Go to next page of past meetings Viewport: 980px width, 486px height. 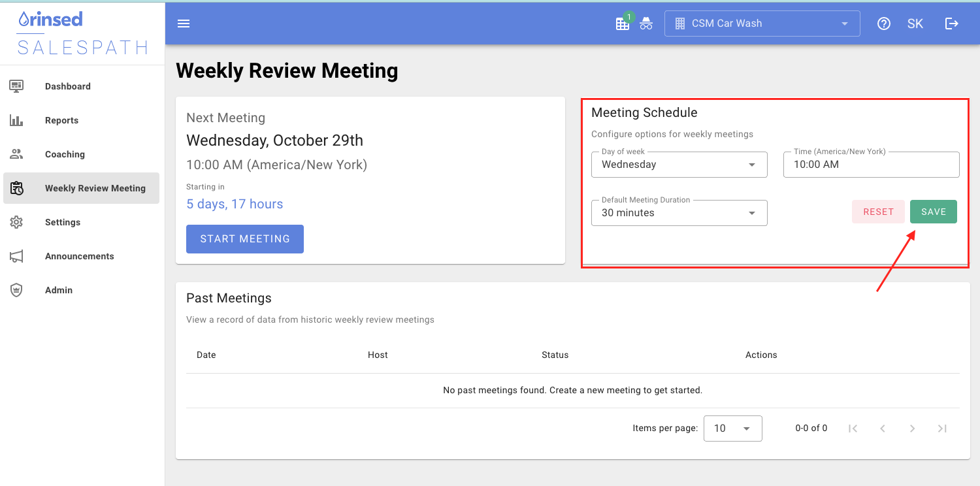tap(912, 429)
